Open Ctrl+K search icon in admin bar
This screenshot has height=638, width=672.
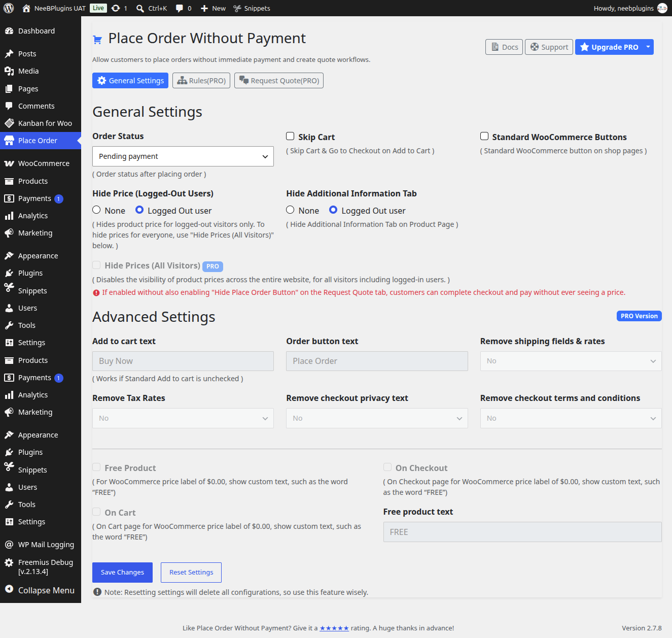140,8
